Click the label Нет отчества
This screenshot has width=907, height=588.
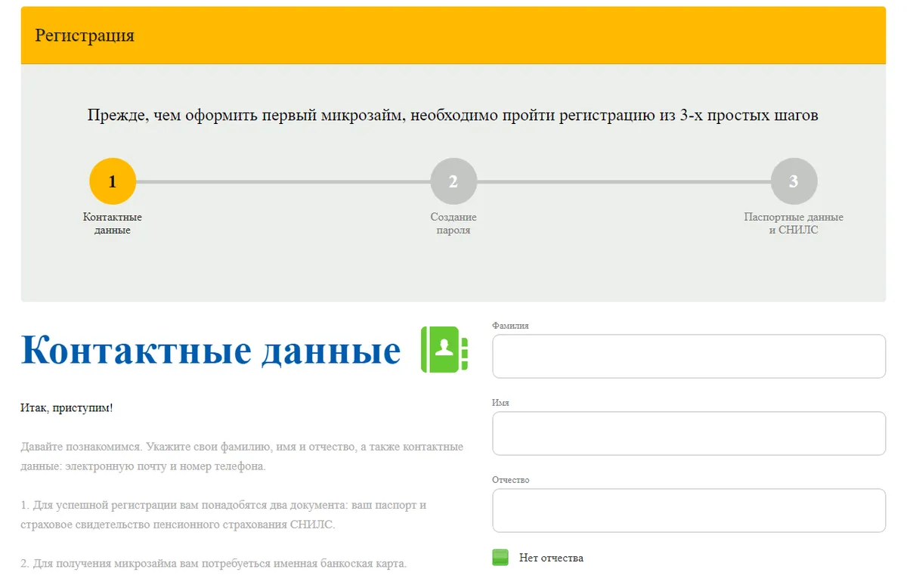[551, 558]
